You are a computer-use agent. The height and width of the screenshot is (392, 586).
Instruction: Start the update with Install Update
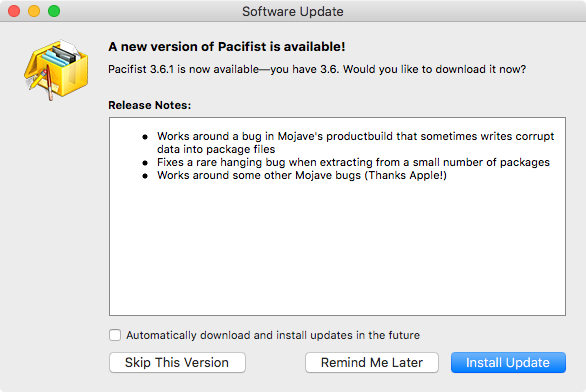pos(508,362)
